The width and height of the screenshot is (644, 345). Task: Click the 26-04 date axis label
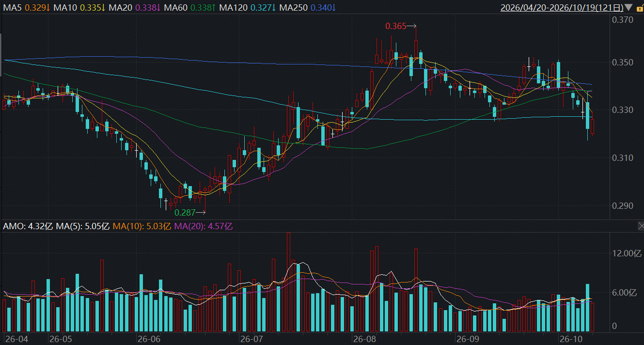16,338
